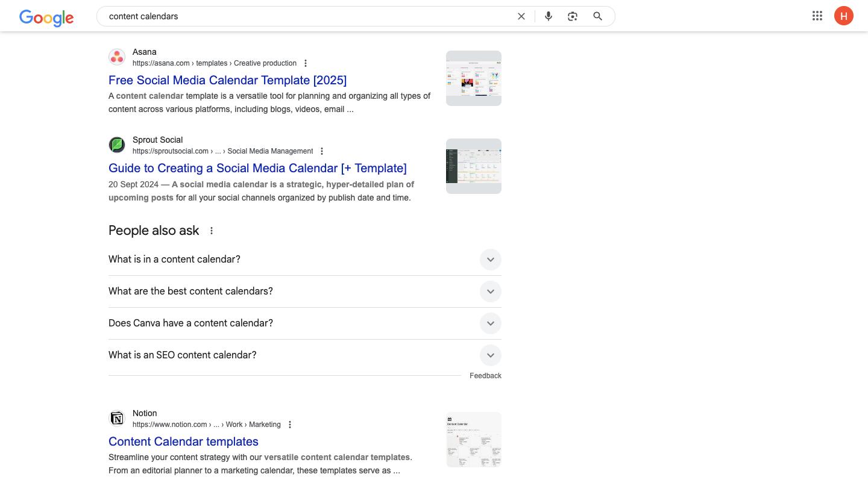The height and width of the screenshot is (489, 868).
Task: Open three-dot menu beside Sprout Social URL
Action: pyautogui.click(x=322, y=151)
